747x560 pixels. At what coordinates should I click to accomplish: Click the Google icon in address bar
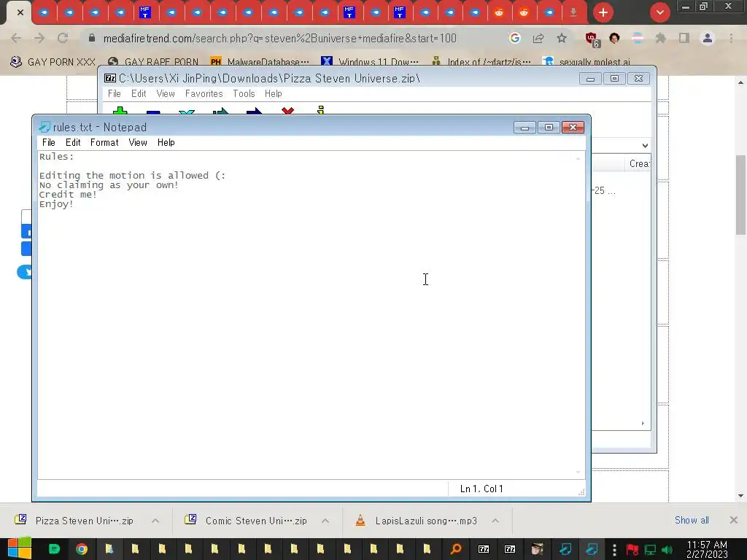coord(514,38)
